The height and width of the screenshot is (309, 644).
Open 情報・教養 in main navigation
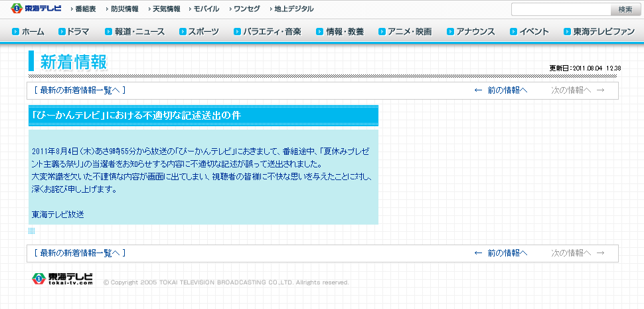345,31
